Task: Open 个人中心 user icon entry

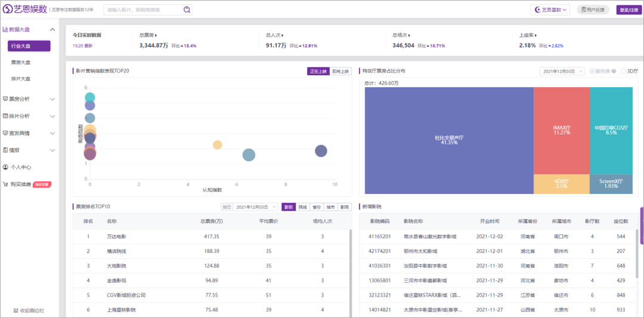Action: coord(5,167)
